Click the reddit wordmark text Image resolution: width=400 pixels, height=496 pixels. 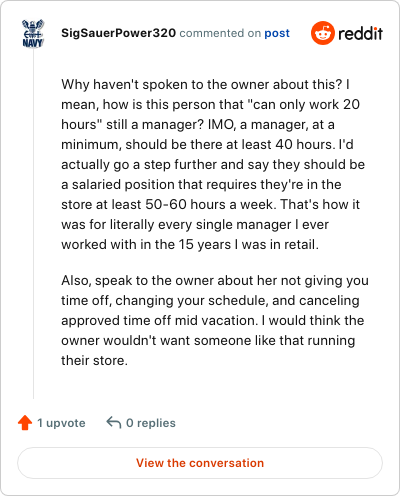[360, 33]
